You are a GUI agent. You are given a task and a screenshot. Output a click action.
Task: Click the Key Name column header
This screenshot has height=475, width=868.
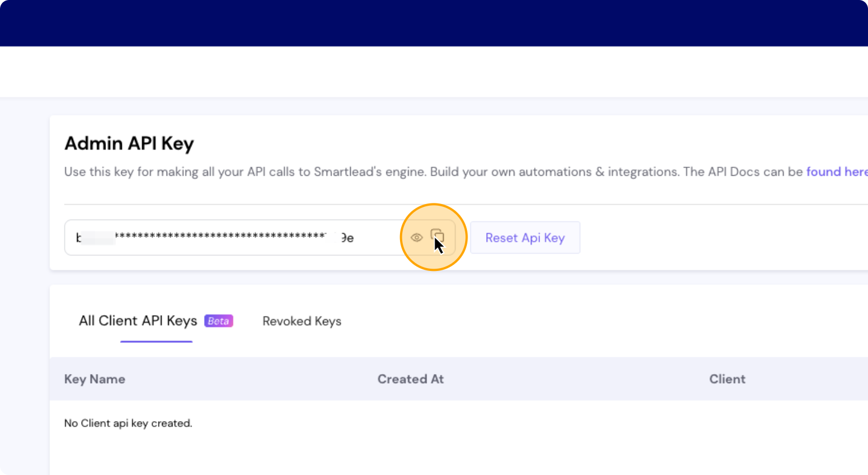coord(95,379)
